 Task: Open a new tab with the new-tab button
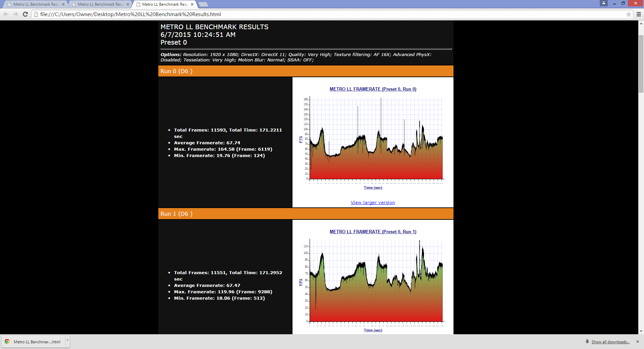click(x=203, y=4)
